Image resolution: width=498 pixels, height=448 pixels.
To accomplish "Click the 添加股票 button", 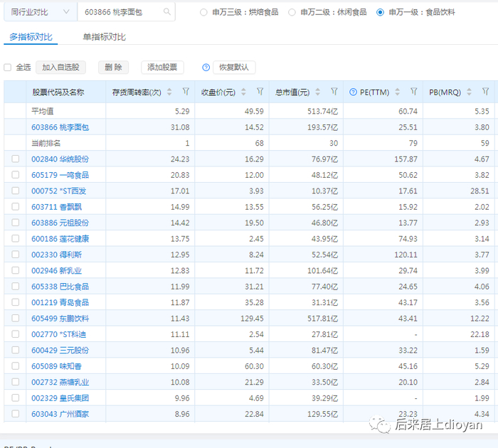I will click(x=162, y=68).
